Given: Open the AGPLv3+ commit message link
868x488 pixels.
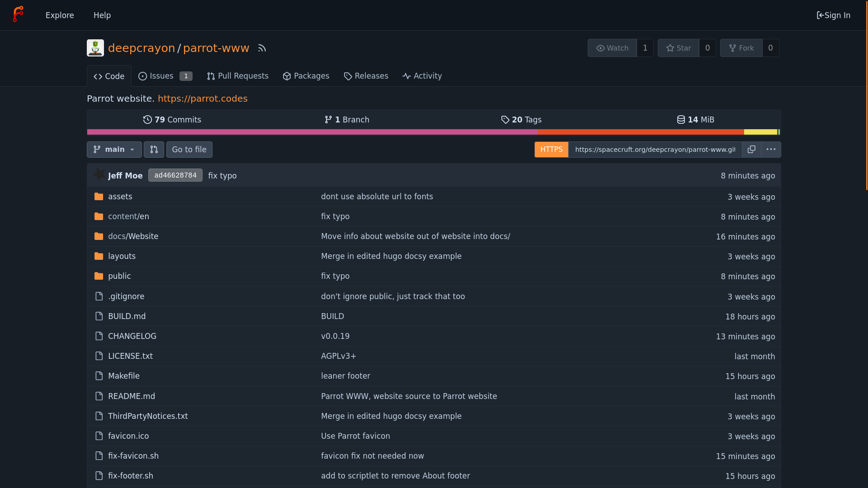Looking at the screenshot, I should point(339,356).
